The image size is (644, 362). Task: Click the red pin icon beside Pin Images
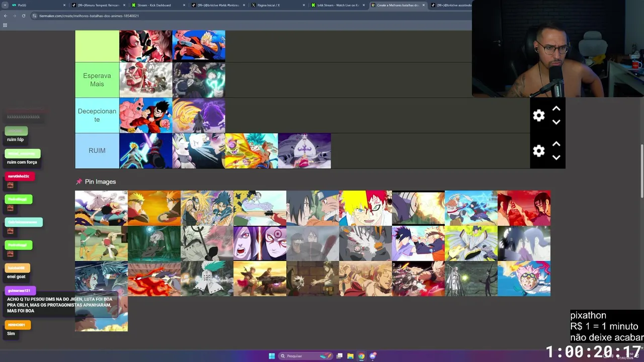coord(78,182)
